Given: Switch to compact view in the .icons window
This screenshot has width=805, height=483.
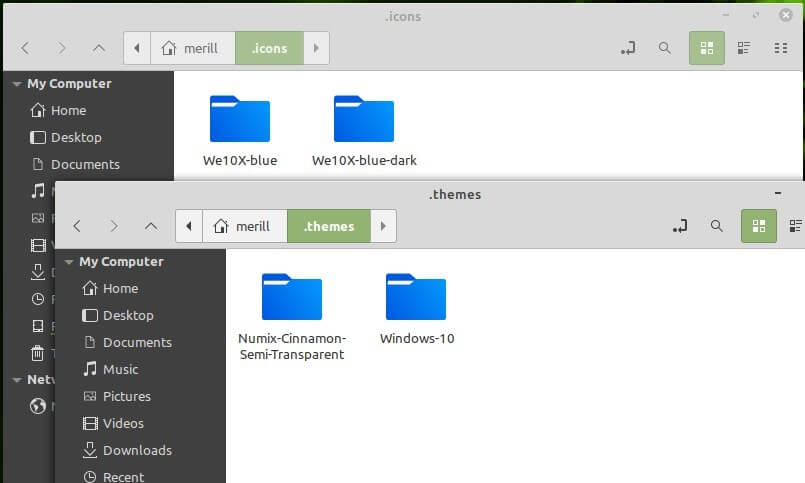Looking at the screenshot, I should click(781, 48).
